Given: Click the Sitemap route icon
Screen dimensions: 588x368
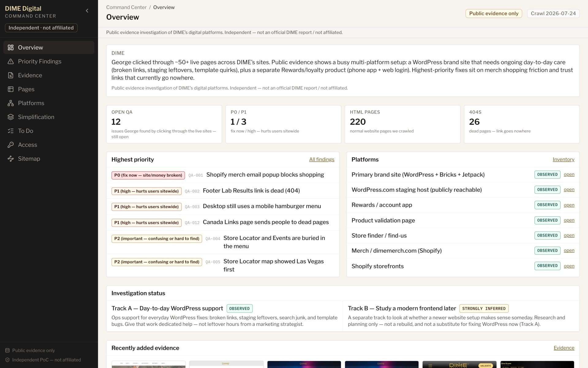Looking at the screenshot, I should [11, 159].
